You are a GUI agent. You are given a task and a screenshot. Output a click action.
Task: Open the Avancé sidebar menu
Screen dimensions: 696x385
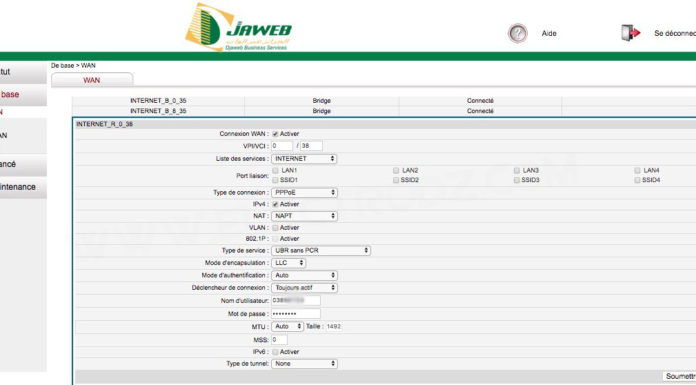tap(23, 164)
